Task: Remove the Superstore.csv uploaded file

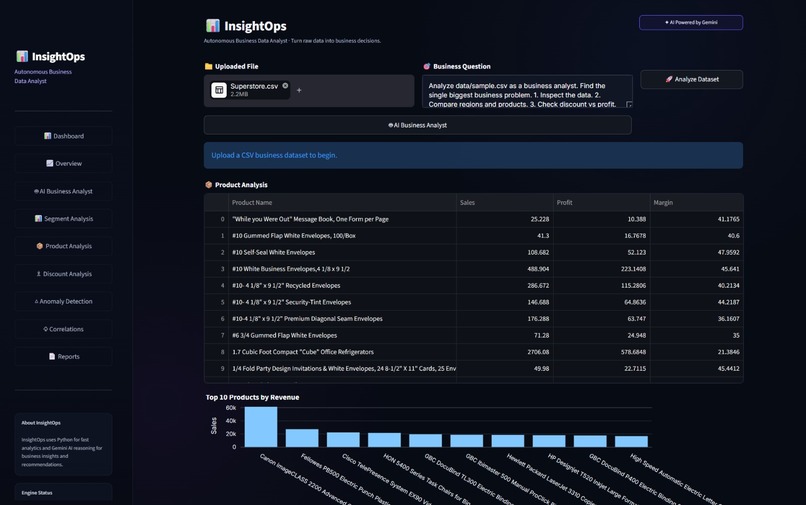Action: (285, 86)
